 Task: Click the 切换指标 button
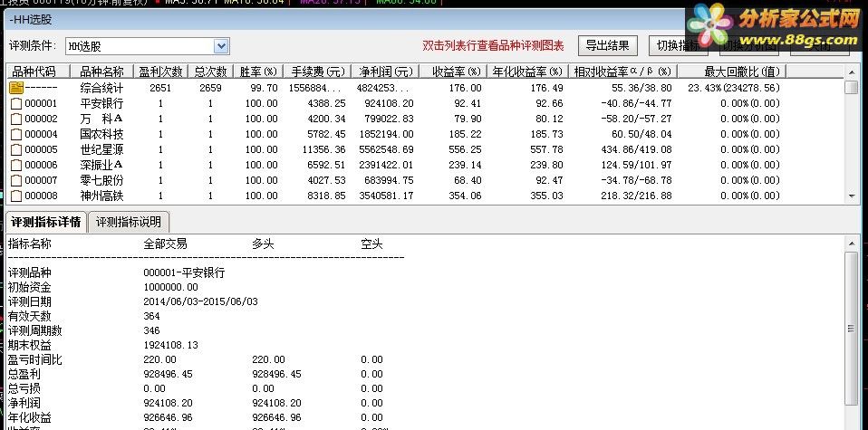pos(678,46)
